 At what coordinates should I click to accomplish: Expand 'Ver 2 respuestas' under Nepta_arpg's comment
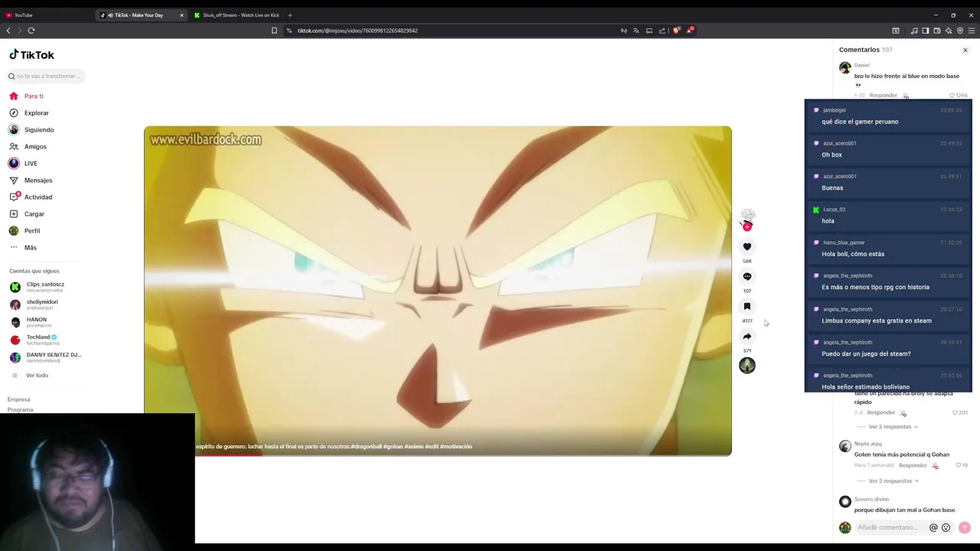[893, 481]
